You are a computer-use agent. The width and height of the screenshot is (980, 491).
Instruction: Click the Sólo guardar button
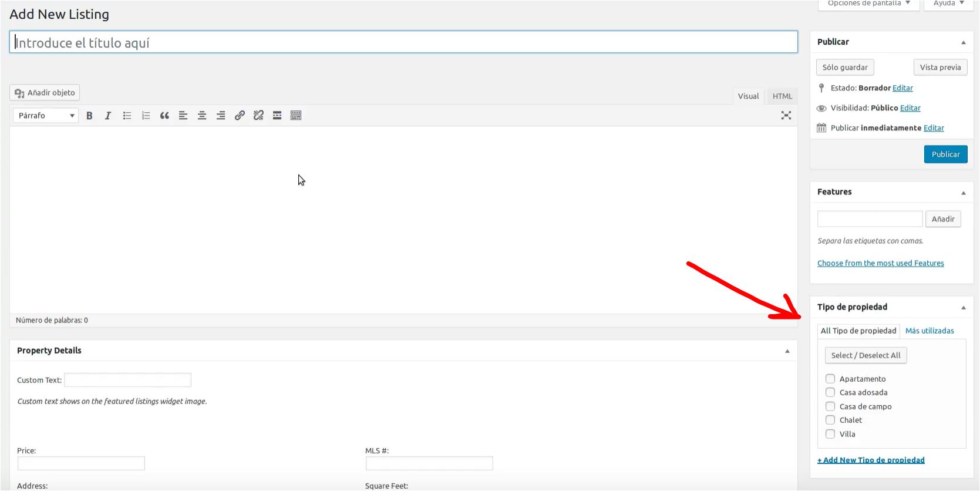845,68
